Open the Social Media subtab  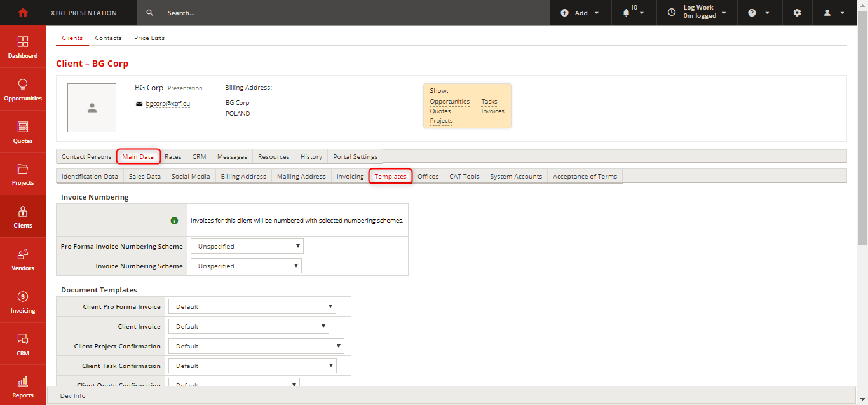191,176
